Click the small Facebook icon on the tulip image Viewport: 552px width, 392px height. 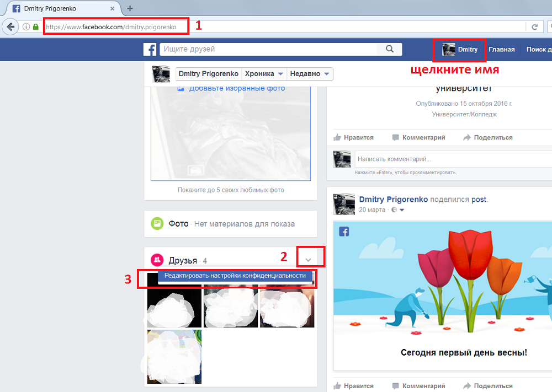344,232
